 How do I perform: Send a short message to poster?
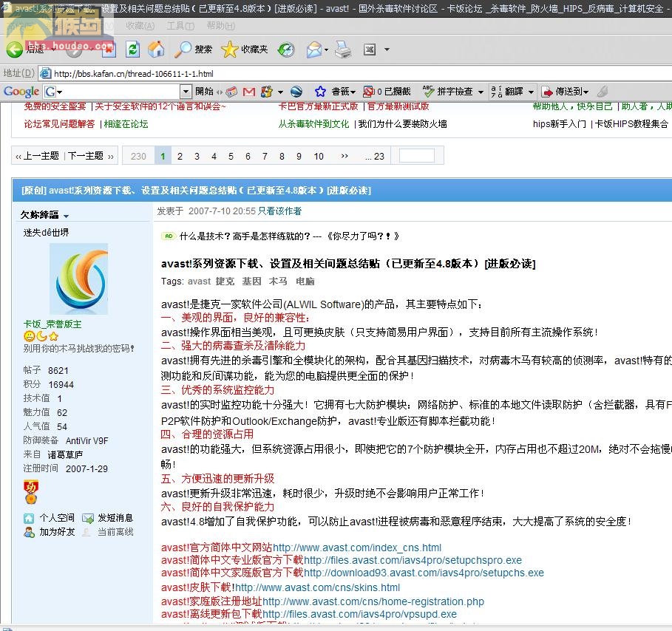[x=115, y=518]
